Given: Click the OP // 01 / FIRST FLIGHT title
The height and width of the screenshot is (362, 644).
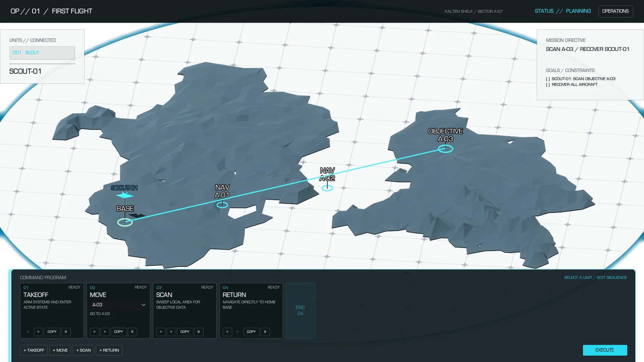Looking at the screenshot, I should click(x=51, y=11).
